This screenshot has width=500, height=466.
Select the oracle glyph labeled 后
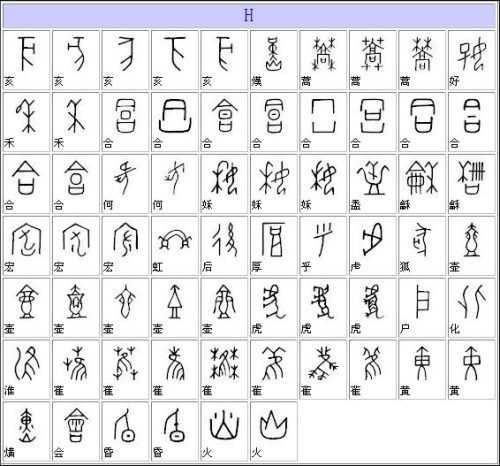tap(225, 240)
